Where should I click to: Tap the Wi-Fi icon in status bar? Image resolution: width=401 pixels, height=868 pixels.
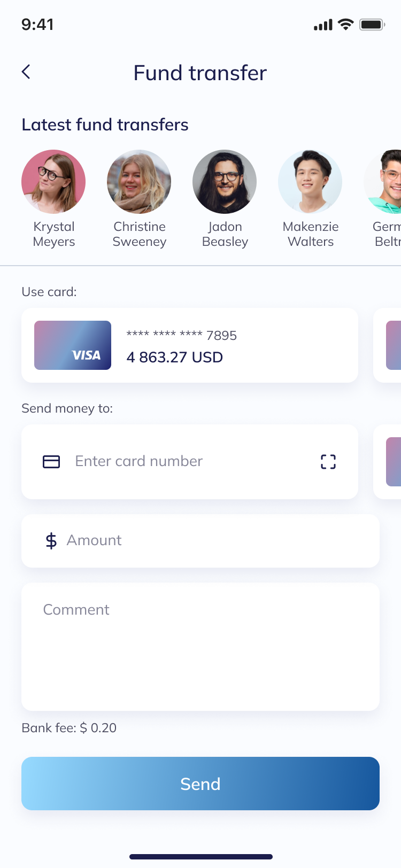click(345, 24)
